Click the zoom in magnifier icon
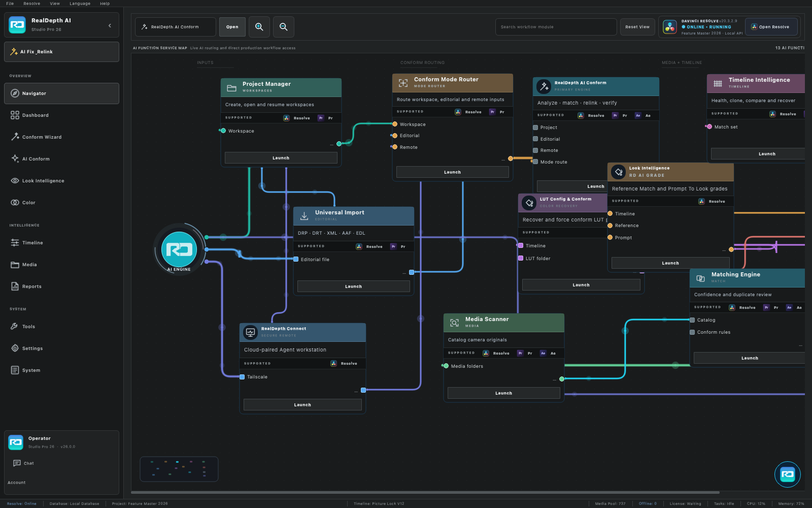 [259, 27]
